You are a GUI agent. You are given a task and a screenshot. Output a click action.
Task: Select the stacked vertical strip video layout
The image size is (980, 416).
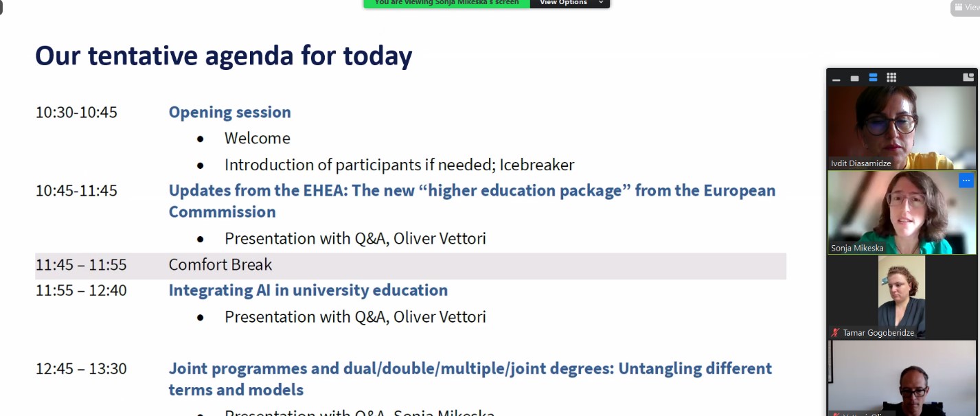point(873,78)
